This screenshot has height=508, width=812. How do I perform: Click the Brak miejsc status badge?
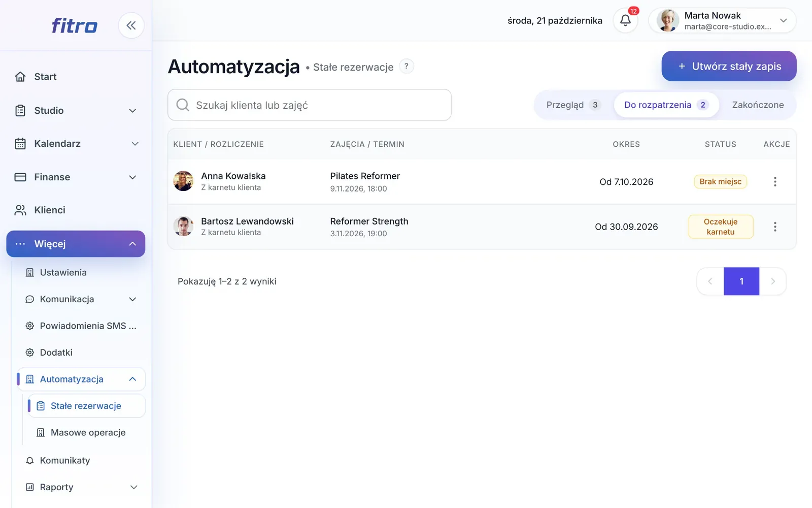point(720,181)
